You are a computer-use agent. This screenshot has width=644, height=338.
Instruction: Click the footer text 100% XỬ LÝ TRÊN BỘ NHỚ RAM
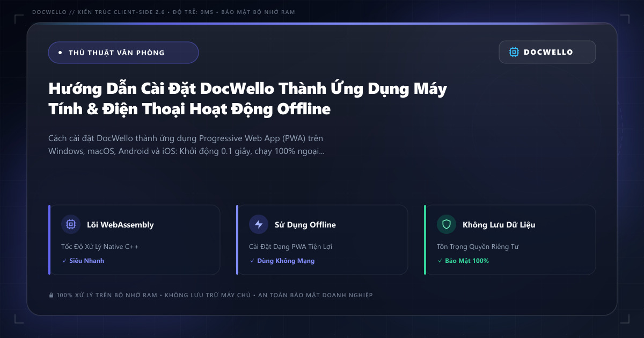107,295
